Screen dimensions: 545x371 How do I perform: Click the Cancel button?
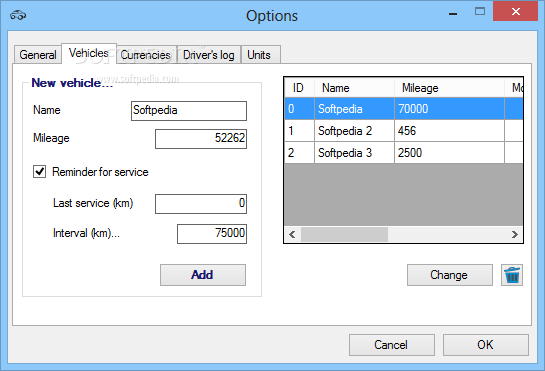coord(392,345)
